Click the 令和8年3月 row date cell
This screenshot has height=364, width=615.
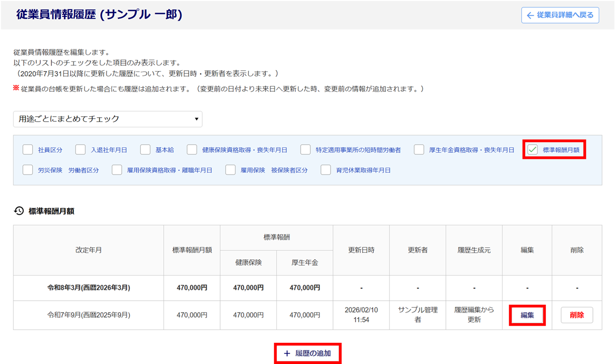click(88, 288)
